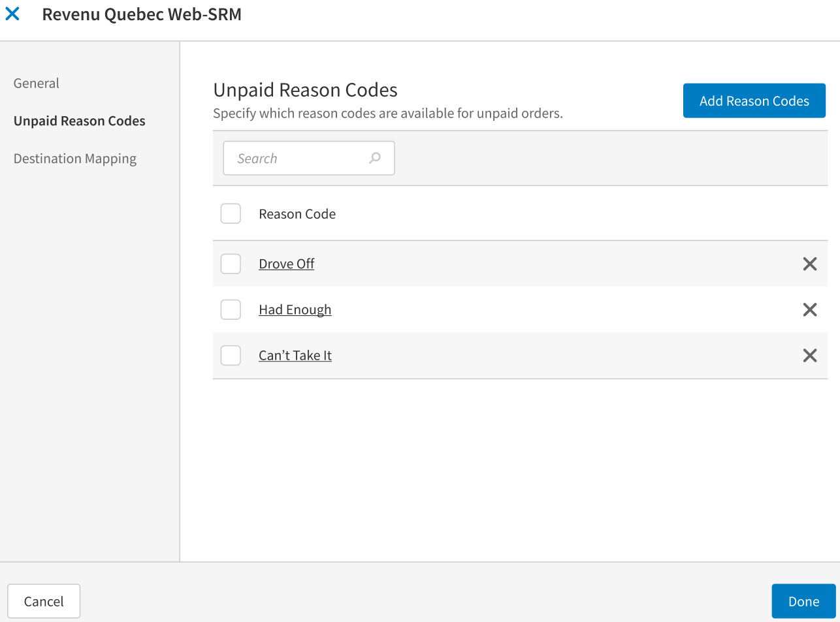840x622 pixels.
Task: Select the Can't Take It checkbox
Action: (x=231, y=355)
